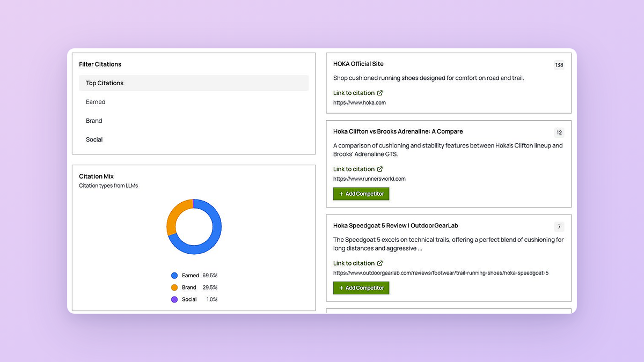
Task: Click external link icon for OutdoorGearLab citation
Action: (x=380, y=263)
